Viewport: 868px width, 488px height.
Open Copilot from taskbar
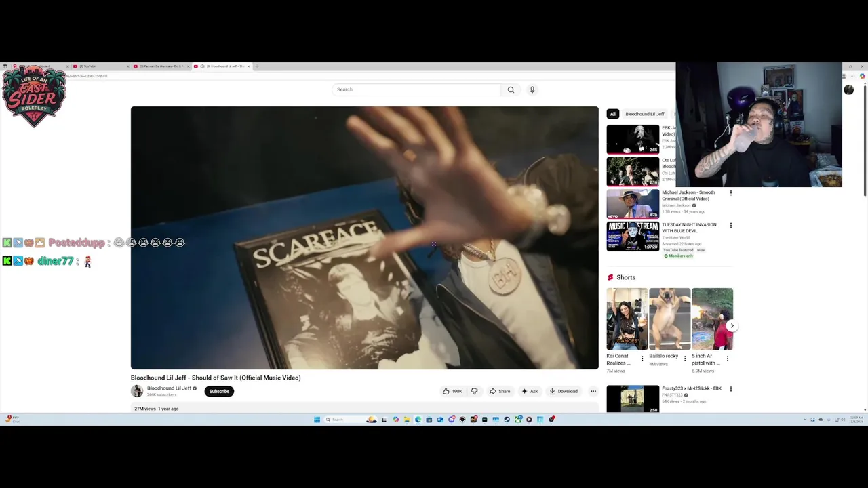coord(396,420)
